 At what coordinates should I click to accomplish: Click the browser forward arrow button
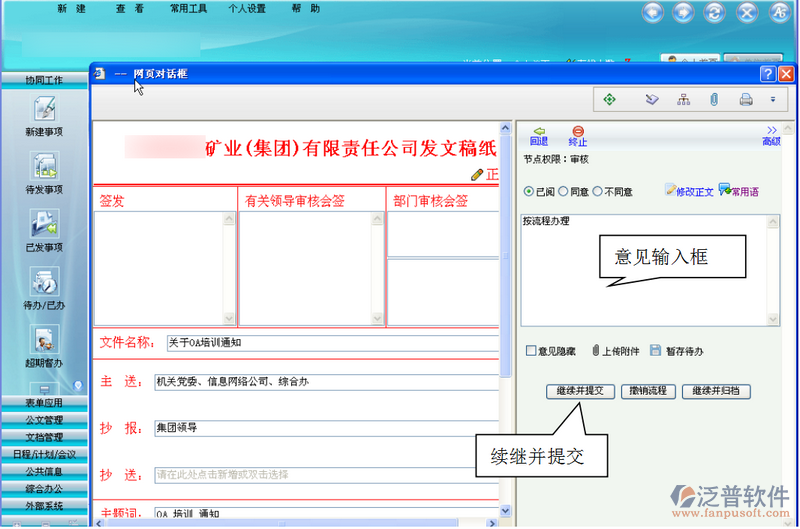click(x=683, y=13)
